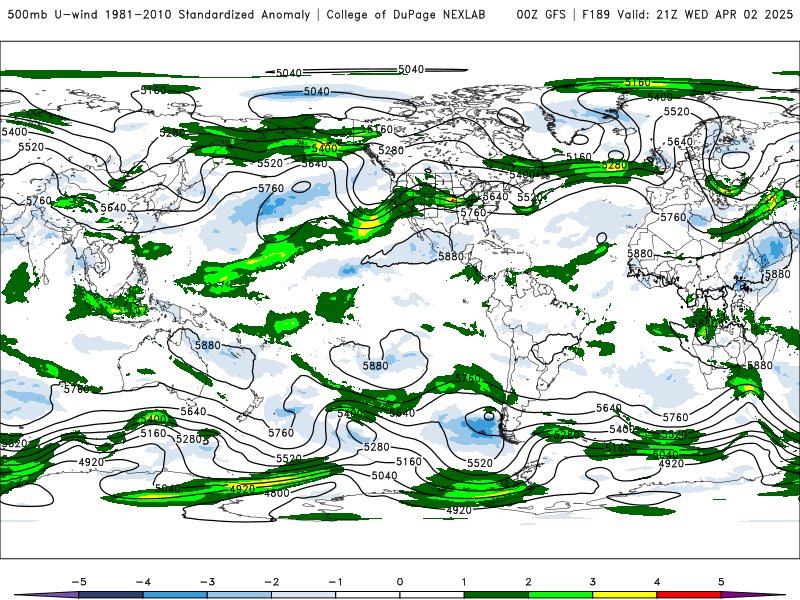800x600 pixels.
Task: Click the '-3' colorbar scale label
Action: (x=207, y=582)
